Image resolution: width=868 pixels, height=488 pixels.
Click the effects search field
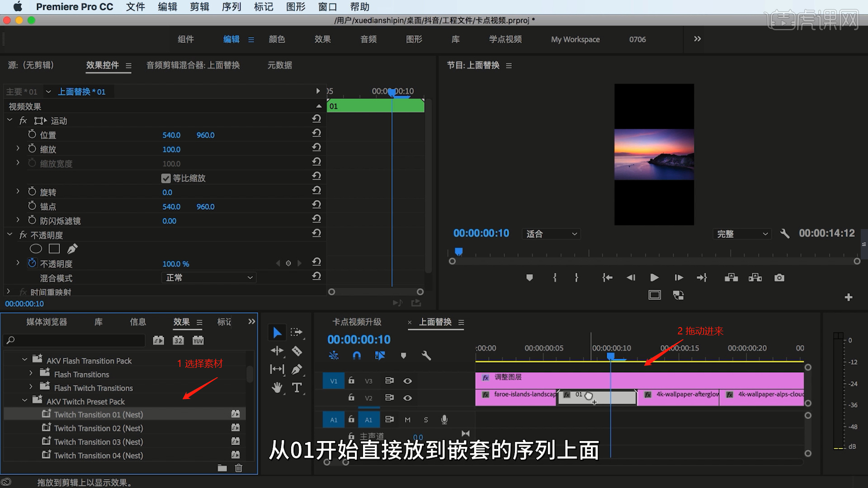tap(74, 340)
